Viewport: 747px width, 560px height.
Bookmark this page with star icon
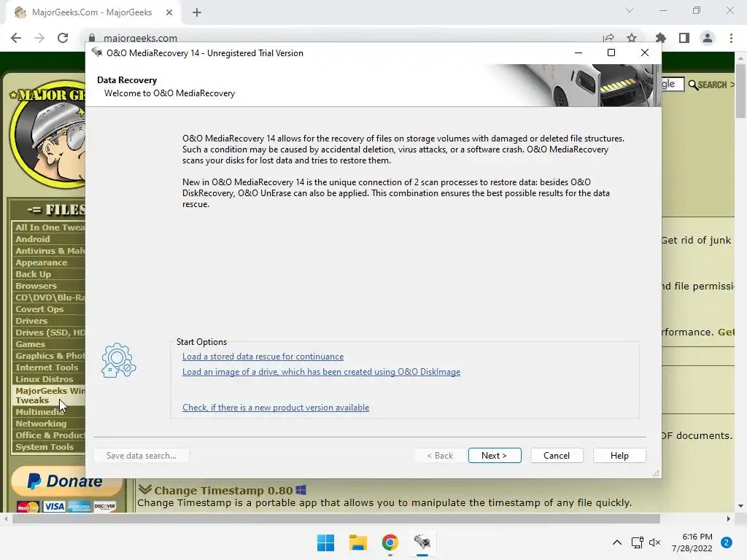point(632,38)
